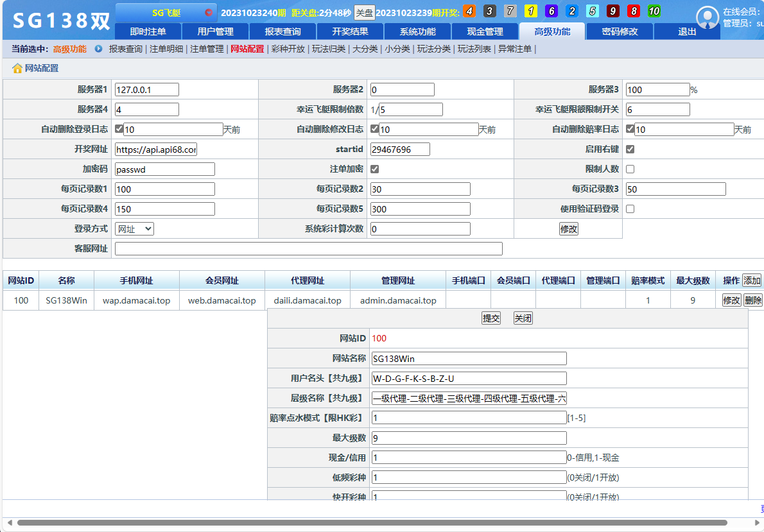Viewport: 764px width, 532px height.
Task: Open 异常注单 submenu link
Action: 514,49
